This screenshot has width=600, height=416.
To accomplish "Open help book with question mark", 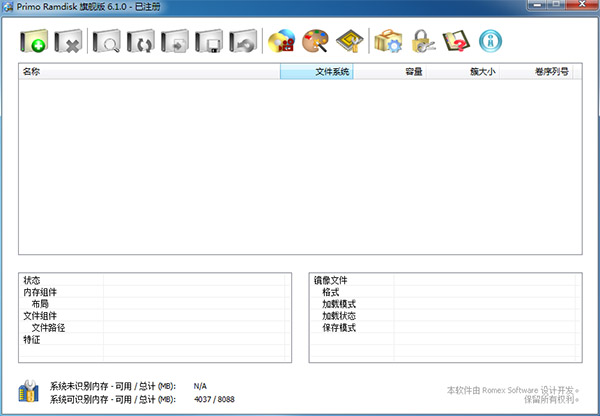I will coord(456,42).
